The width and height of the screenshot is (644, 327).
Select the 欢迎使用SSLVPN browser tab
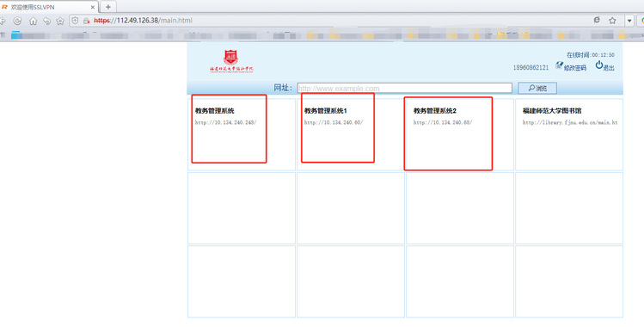pos(49,7)
